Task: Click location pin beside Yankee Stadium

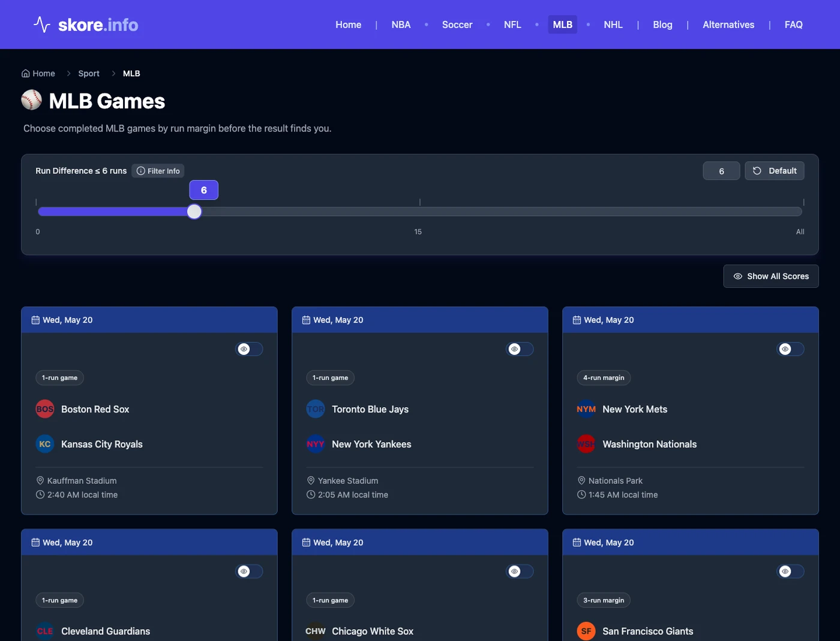Action: (311, 481)
